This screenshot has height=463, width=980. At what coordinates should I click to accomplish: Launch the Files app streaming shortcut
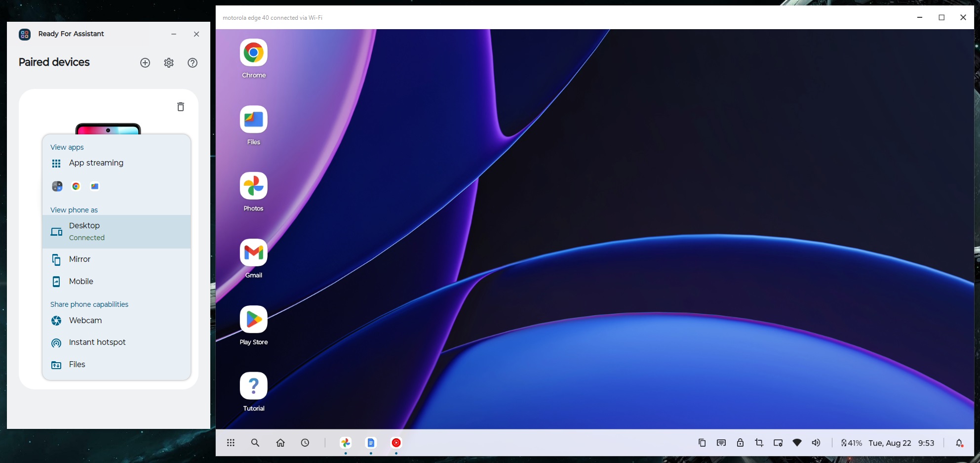point(95,186)
